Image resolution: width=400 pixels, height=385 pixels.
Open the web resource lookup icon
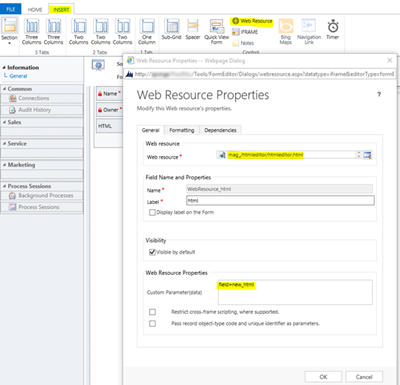coord(367,155)
